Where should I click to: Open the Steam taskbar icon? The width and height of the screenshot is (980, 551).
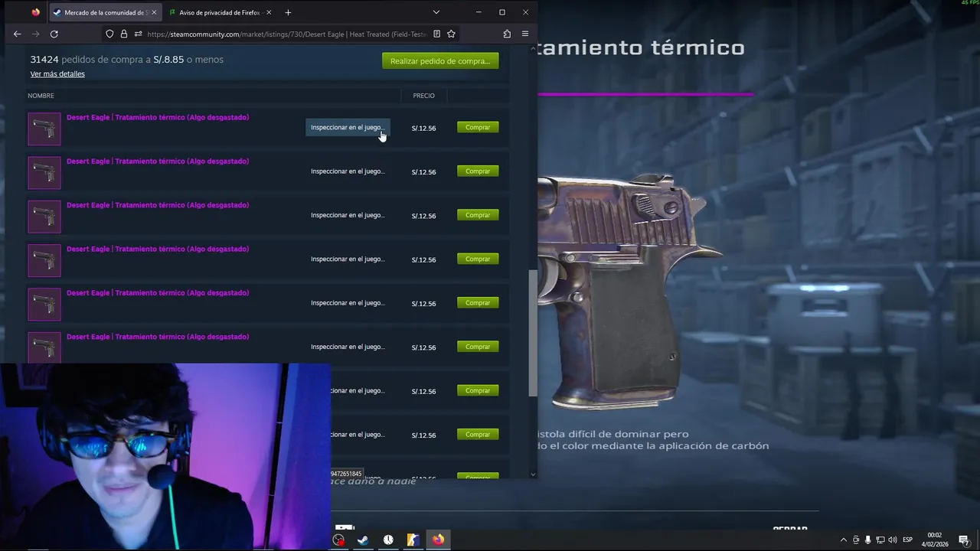pos(363,540)
